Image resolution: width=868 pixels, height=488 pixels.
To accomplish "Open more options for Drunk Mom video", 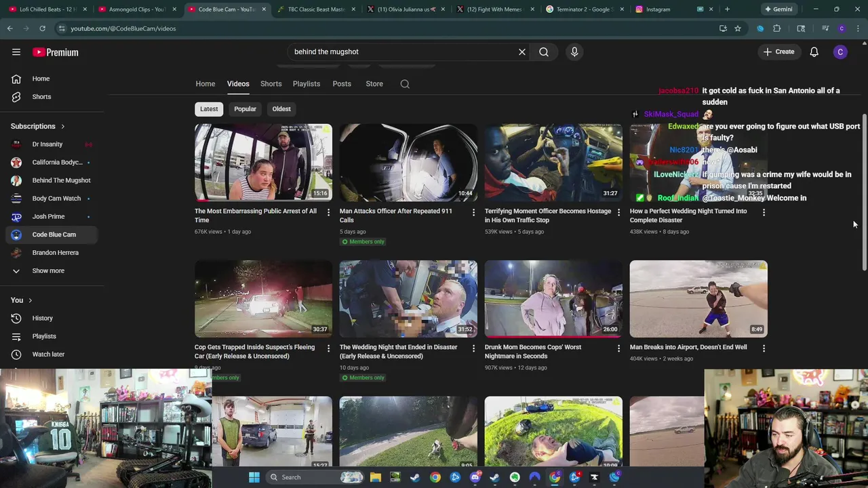I will click(x=618, y=348).
